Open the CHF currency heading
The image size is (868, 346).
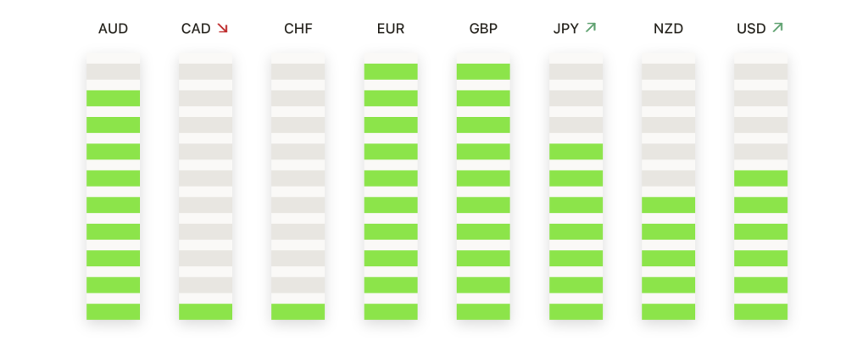pyautogui.click(x=298, y=29)
